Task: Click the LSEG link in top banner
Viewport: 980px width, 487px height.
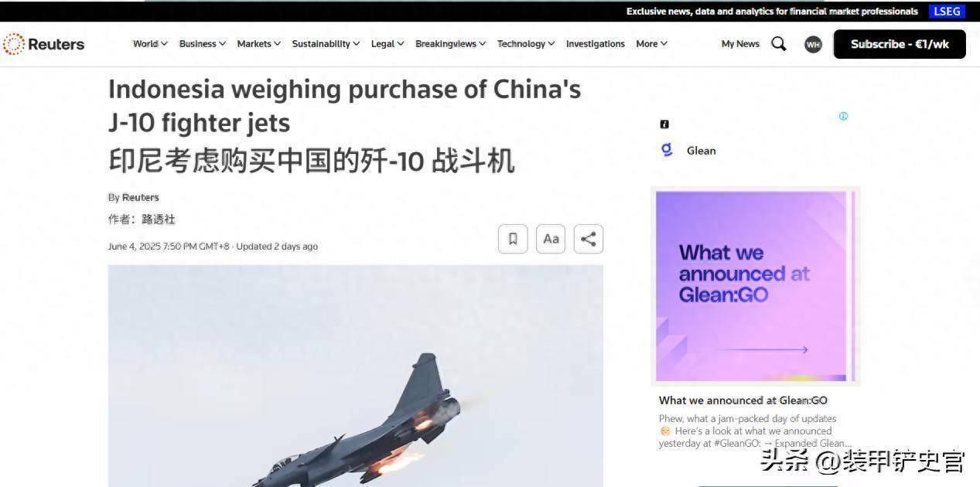Action: point(947,11)
